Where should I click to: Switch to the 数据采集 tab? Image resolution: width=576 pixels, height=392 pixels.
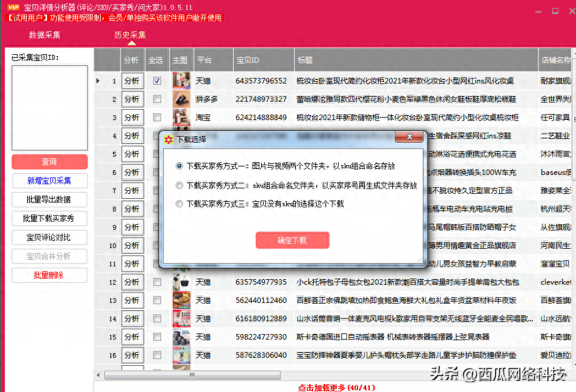45,35
